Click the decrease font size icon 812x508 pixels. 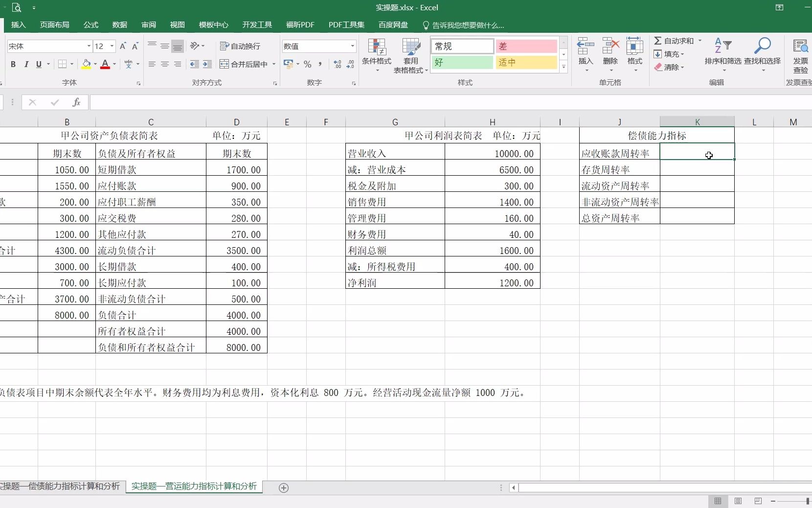(135, 46)
